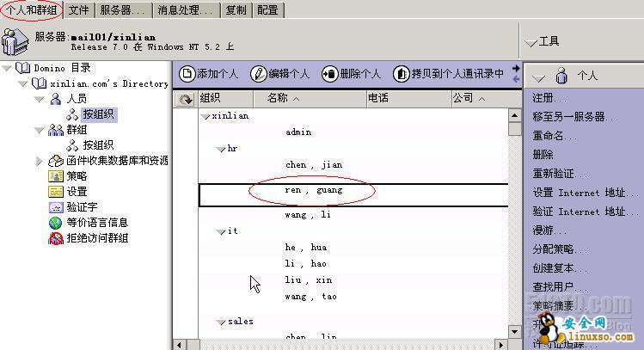Select the person row 'ren , guang'

[x=314, y=190]
